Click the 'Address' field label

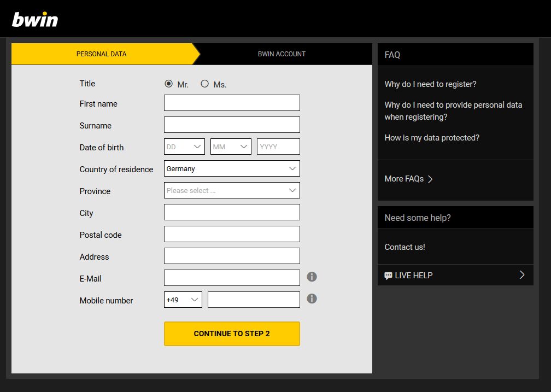94,256
